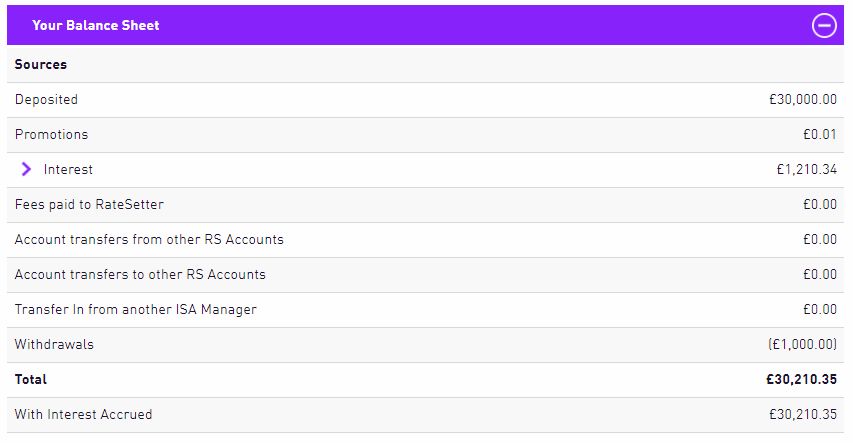Click the Your Balance Sheet header title
The height and width of the screenshot is (443, 853).
pyautogui.click(x=96, y=25)
